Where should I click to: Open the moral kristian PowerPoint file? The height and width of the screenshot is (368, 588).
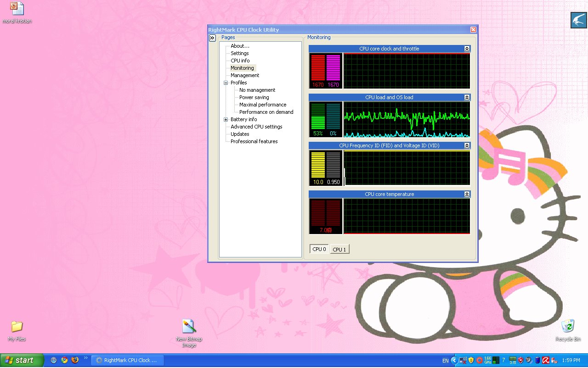click(17, 12)
